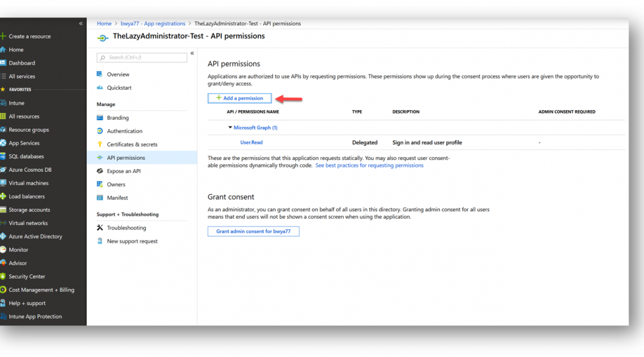Click the Create a resource plus icon
This screenshot has width=644, height=357.
(3, 36)
